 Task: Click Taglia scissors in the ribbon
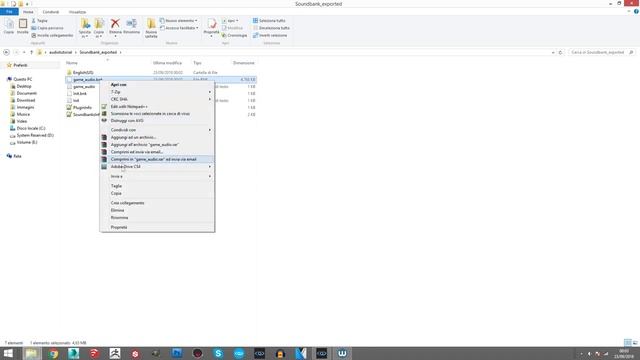click(x=40, y=20)
